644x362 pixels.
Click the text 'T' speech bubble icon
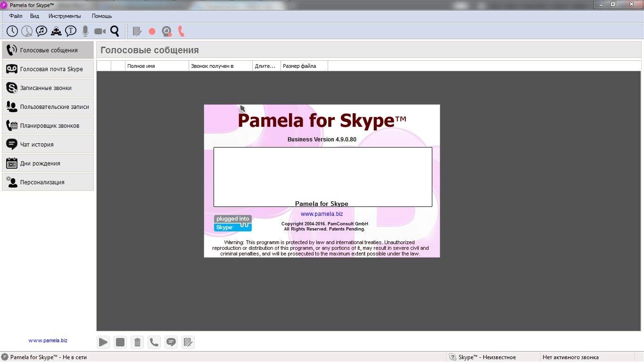point(71,31)
